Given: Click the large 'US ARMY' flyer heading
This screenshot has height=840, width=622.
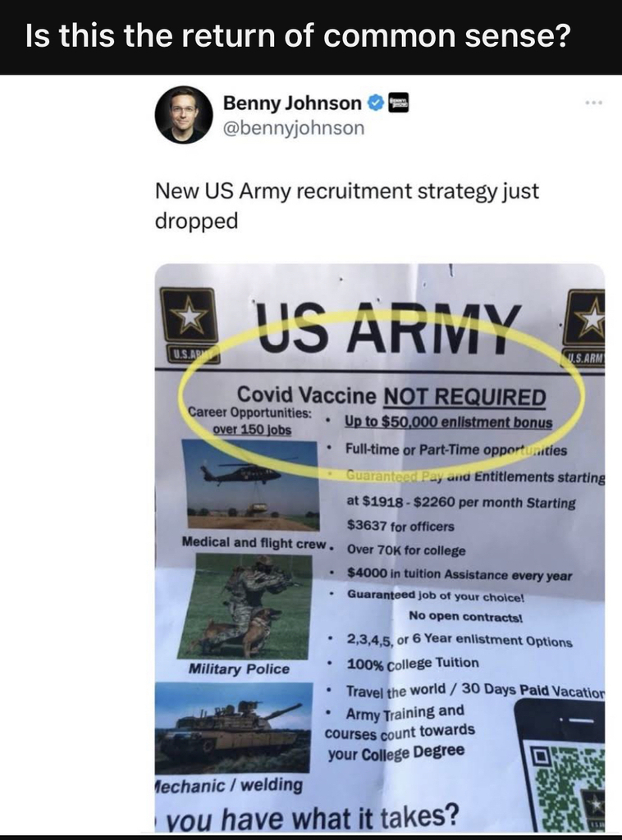Looking at the screenshot, I should (387, 325).
